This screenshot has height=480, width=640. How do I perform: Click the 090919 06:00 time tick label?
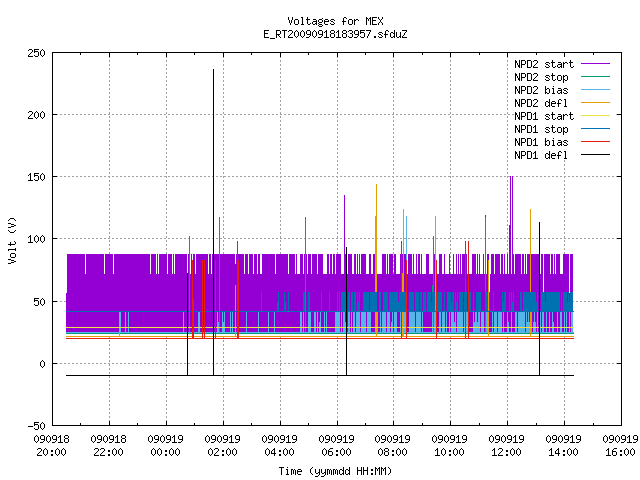point(336,446)
